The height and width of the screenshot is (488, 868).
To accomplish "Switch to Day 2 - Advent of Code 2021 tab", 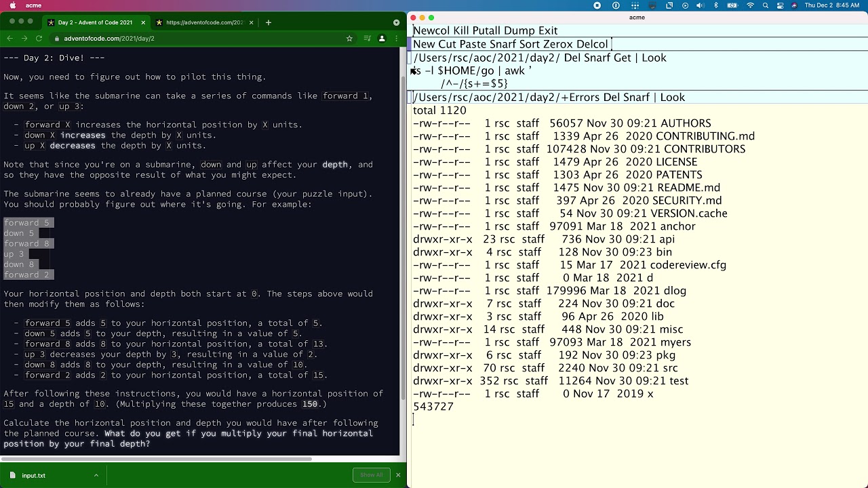I will [x=95, y=22].
